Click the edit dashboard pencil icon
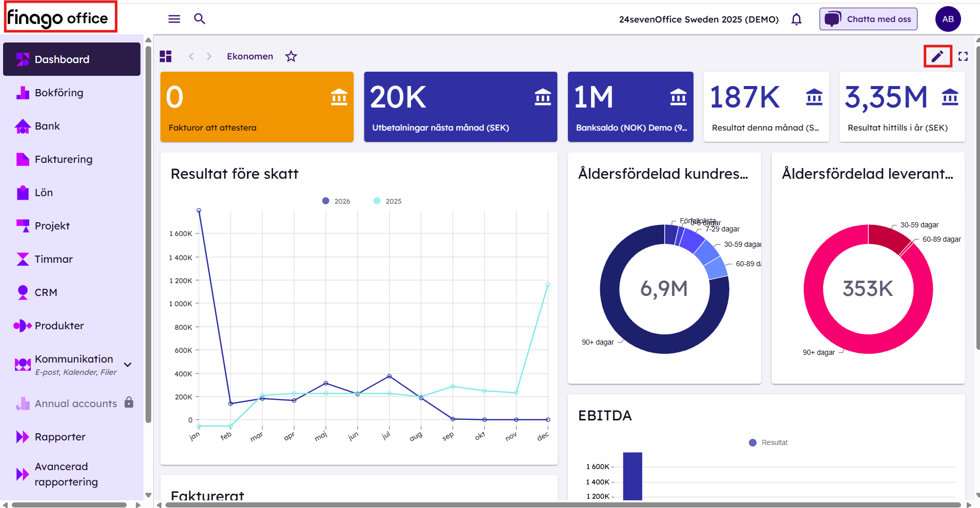This screenshot has height=508, width=980. click(x=937, y=56)
